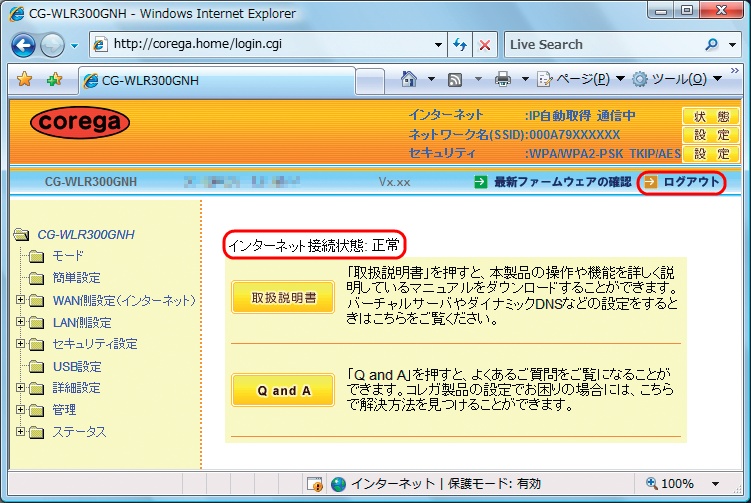Expand the 詳細設定 plus box
This screenshot has height=503, width=751.
(20, 388)
